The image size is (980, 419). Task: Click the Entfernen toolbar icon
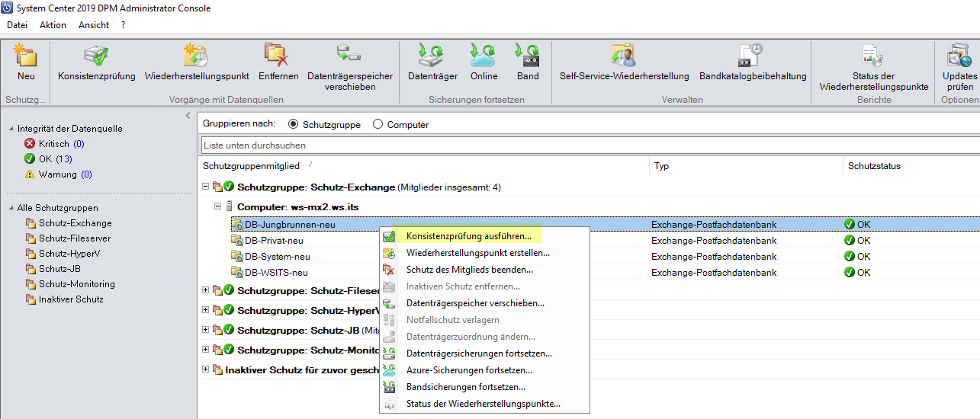point(278,56)
